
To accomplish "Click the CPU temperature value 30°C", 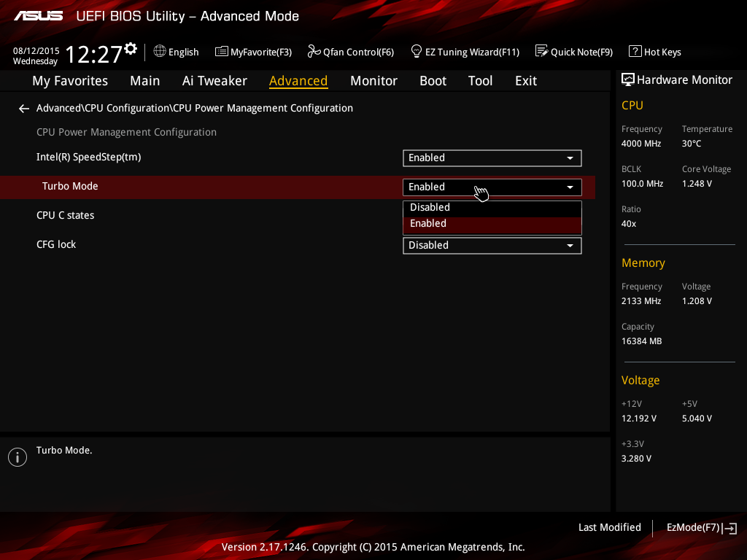I will [x=692, y=144].
